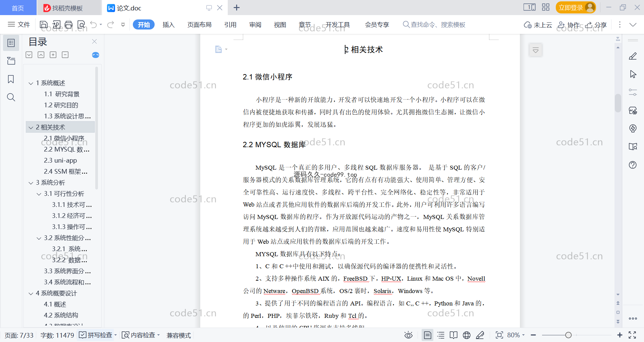The width and height of the screenshot is (644, 342).
Task: Click the document page icon beside heading
Action: 219,49
